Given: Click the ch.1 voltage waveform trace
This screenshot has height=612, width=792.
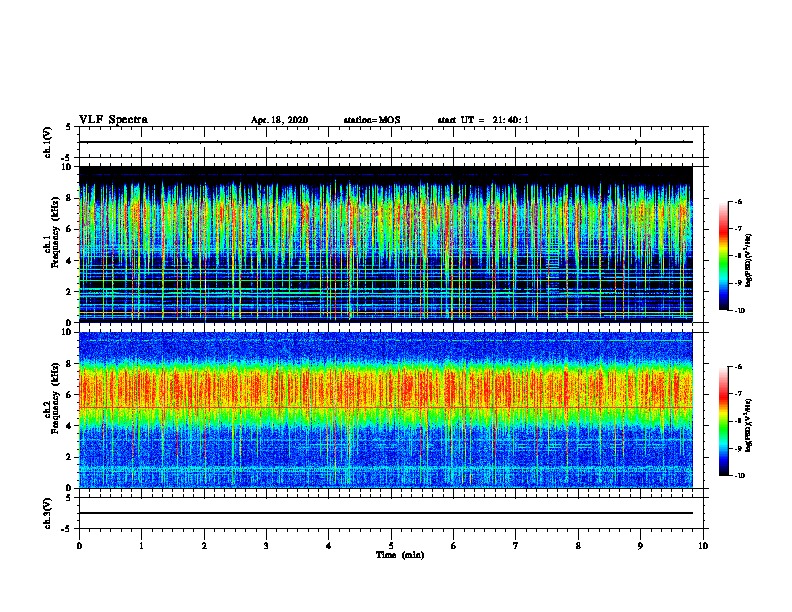Looking at the screenshot, I should pos(386,142).
